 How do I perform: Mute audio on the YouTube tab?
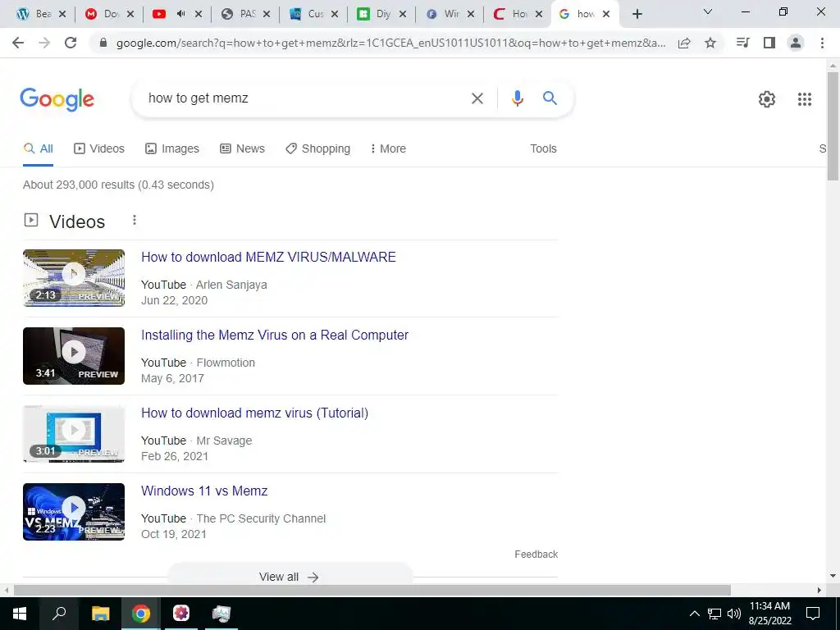(181, 14)
